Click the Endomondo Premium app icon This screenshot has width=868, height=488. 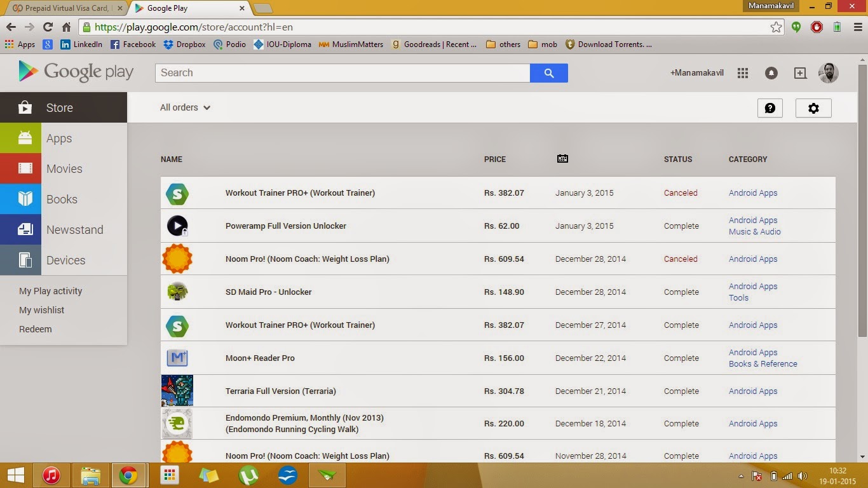point(177,423)
